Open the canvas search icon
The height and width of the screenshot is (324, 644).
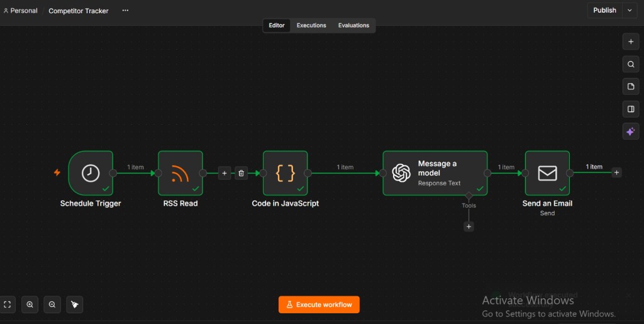(631, 64)
